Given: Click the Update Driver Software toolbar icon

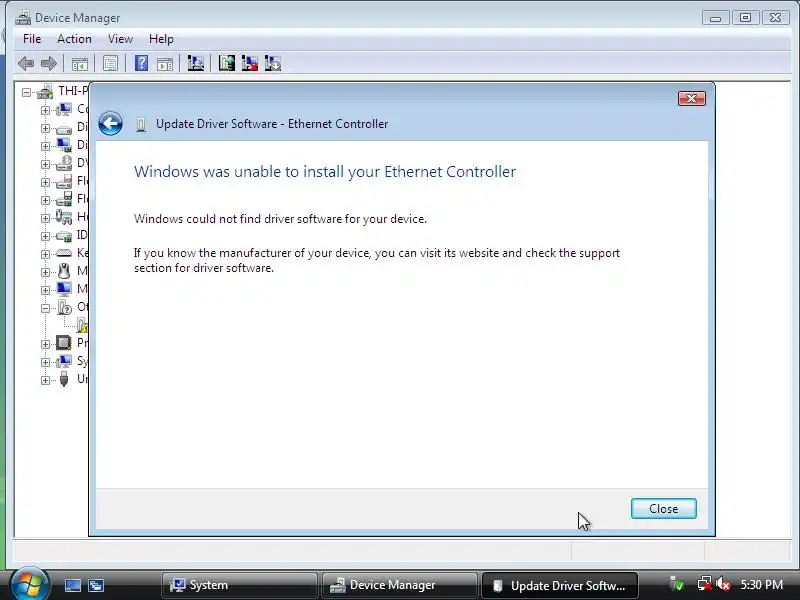Looking at the screenshot, I should 227,63.
